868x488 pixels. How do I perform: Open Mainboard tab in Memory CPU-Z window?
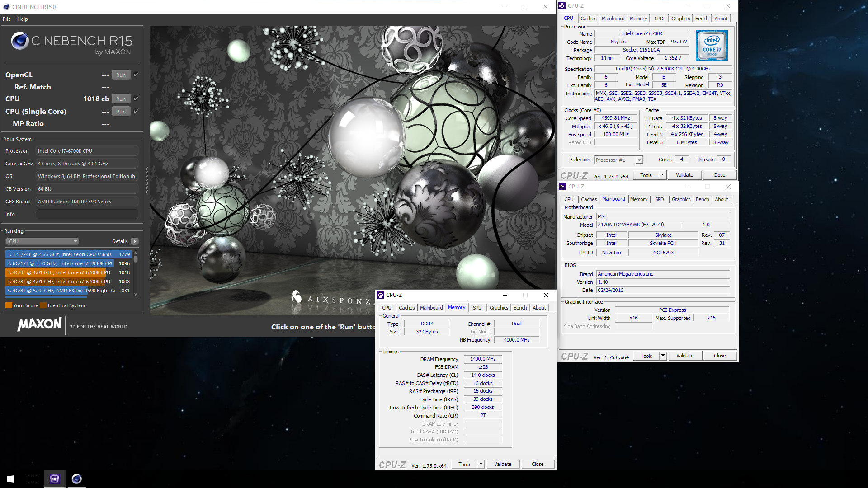[431, 308]
